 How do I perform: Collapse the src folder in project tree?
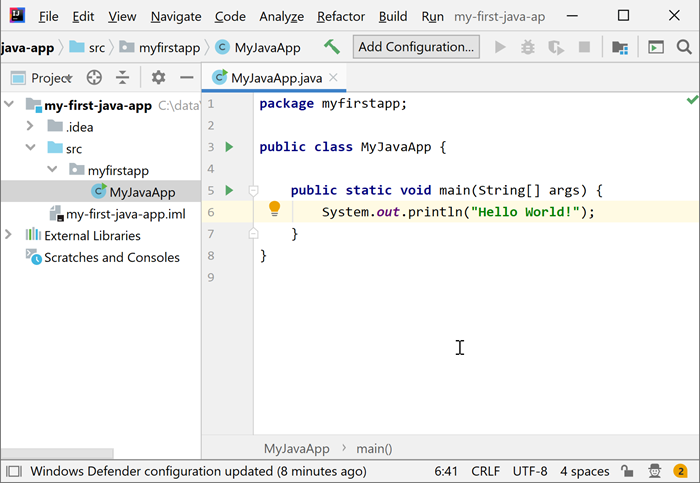(x=33, y=148)
